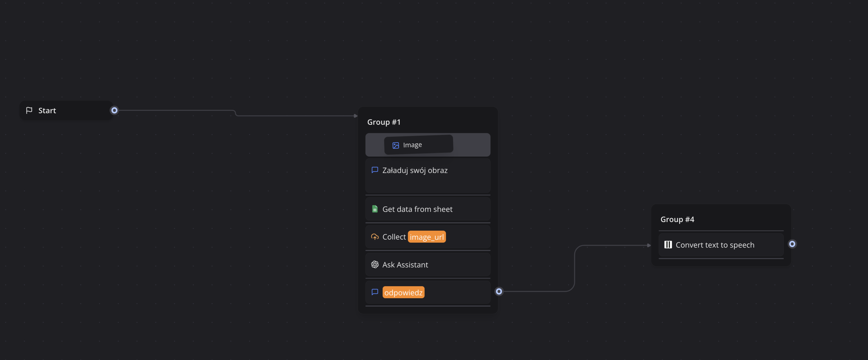Screen dimensions: 868x360
Task: Click the Start node output port
Action: point(115,110)
